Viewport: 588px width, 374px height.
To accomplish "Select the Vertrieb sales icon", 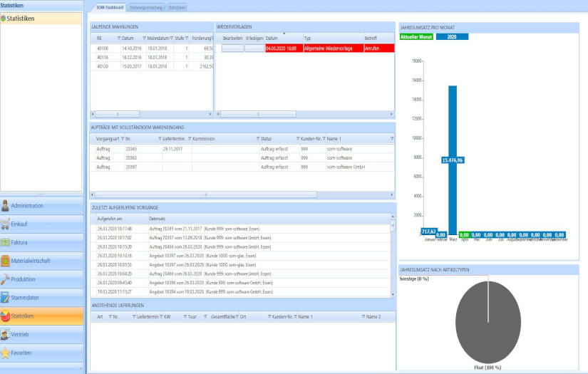I will click(6, 334).
